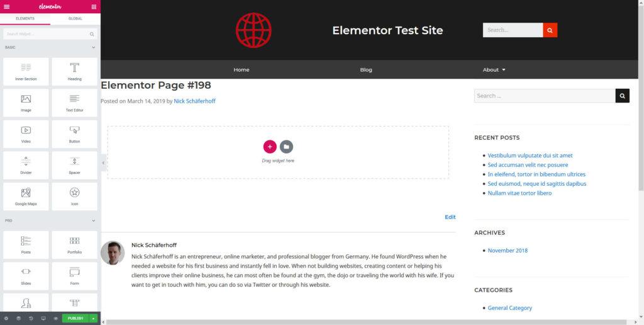Switch to the Global tab

(x=75, y=18)
